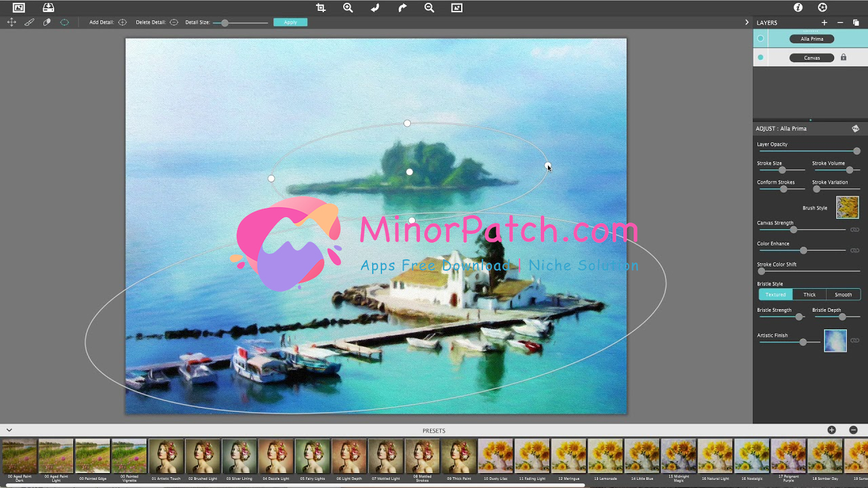Redo the last action
Screen dimensions: 868x488
point(402,7)
